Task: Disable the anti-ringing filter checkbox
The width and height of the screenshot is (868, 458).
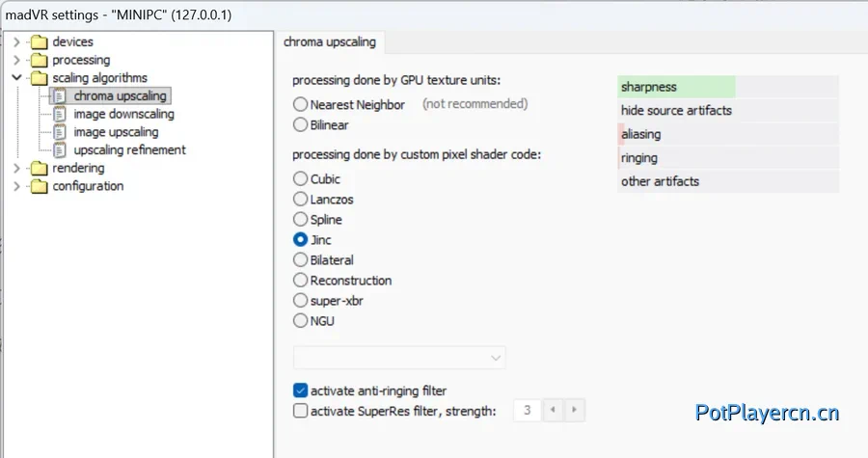Action: point(301,391)
